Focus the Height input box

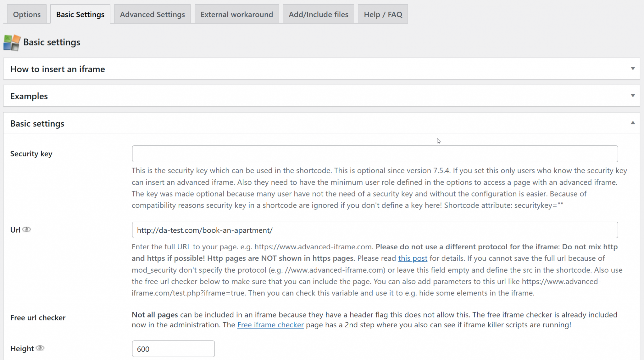tap(173, 349)
